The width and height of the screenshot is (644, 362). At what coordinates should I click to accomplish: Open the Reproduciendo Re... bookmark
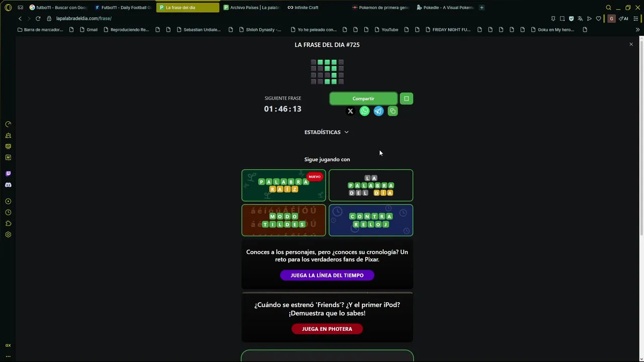point(126,30)
